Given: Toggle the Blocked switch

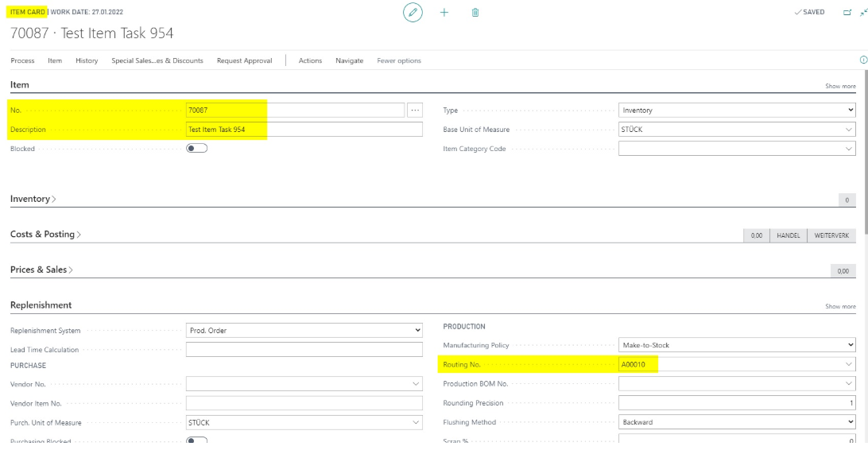Looking at the screenshot, I should point(196,149).
